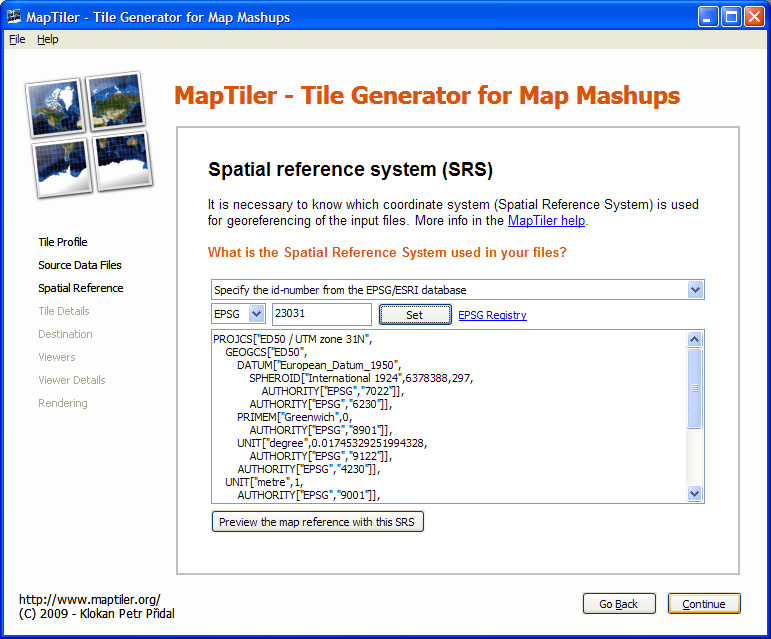Select the Viewer Details step
Viewport: 771px width, 639px height.
72,380
